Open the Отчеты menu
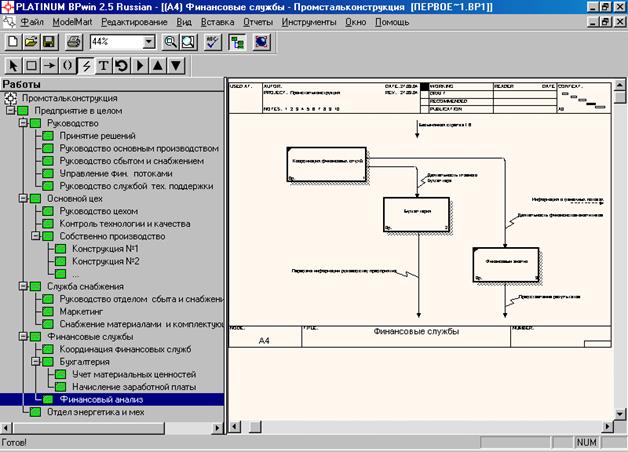Screen dimensions: 628x452 click(x=257, y=21)
